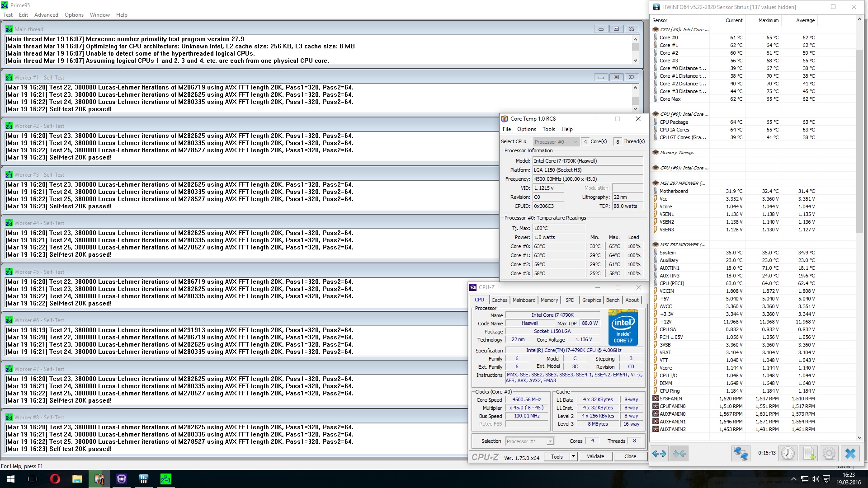Open File Explorer from the taskbar
This screenshot has width=868, height=488.
pos(77,479)
